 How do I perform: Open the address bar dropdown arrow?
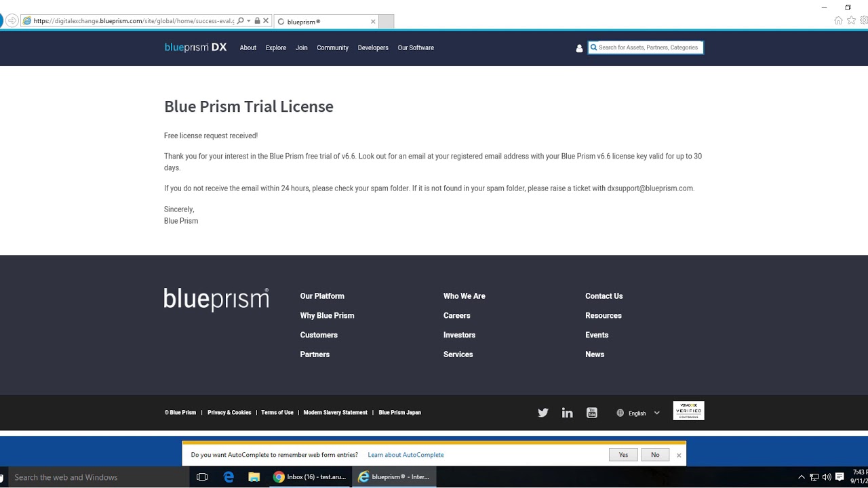click(248, 21)
